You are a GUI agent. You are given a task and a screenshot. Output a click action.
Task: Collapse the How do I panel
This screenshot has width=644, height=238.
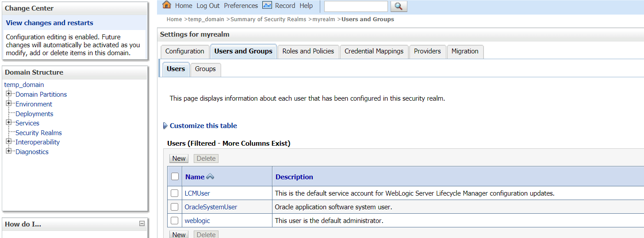(142, 224)
